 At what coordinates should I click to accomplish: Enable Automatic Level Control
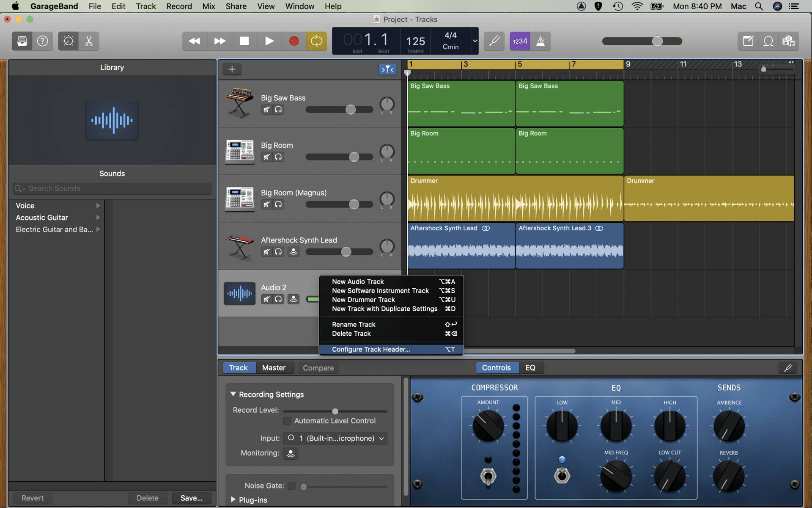tap(287, 421)
